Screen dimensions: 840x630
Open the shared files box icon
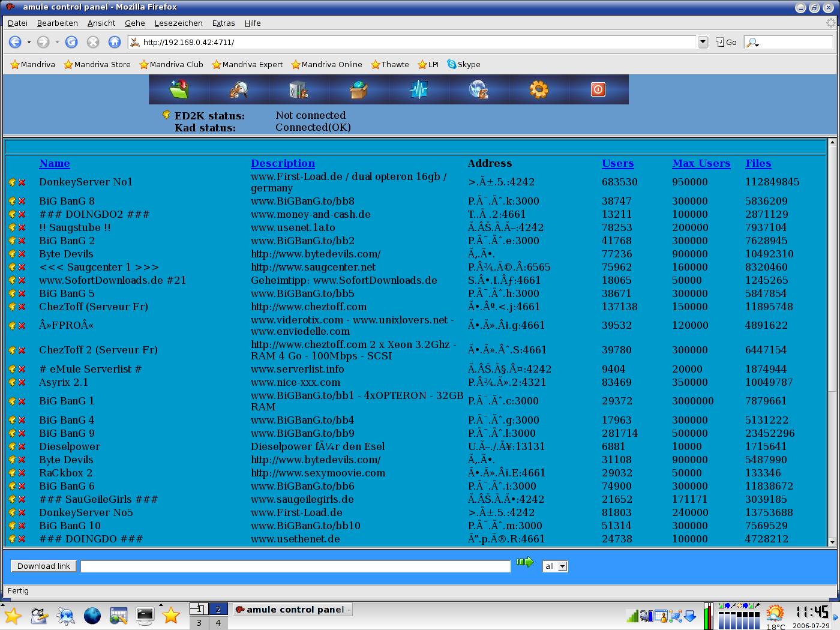pos(358,89)
